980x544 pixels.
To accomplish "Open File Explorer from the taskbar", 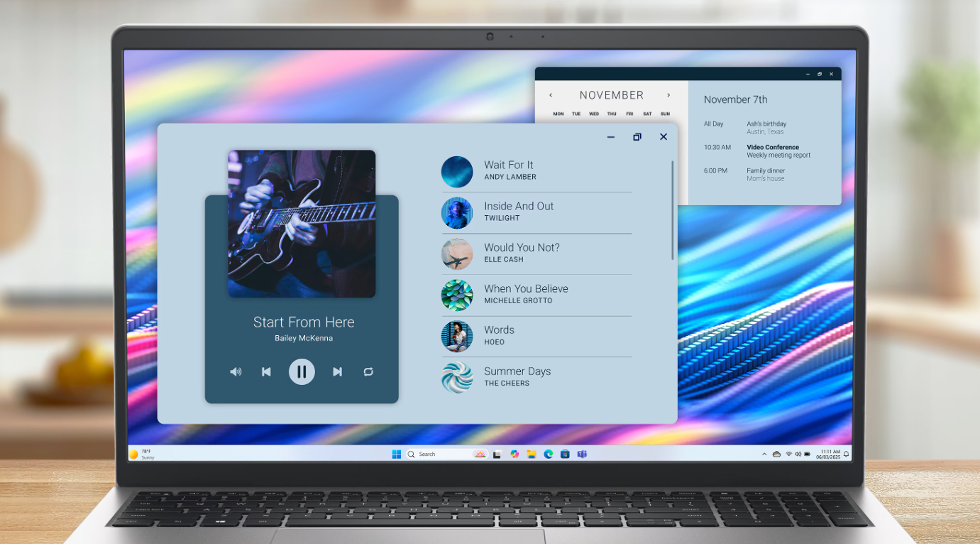I will pyautogui.click(x=531, y=455).
